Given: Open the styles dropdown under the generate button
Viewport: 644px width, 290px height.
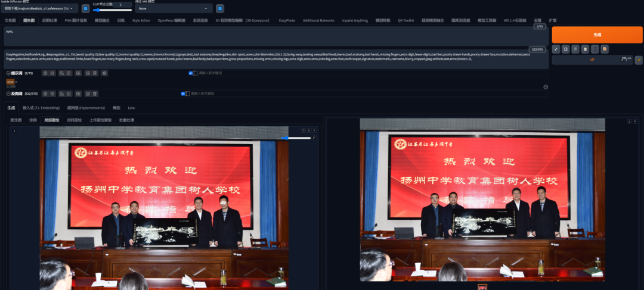Looking at the screenshot, I should [592, 60].
